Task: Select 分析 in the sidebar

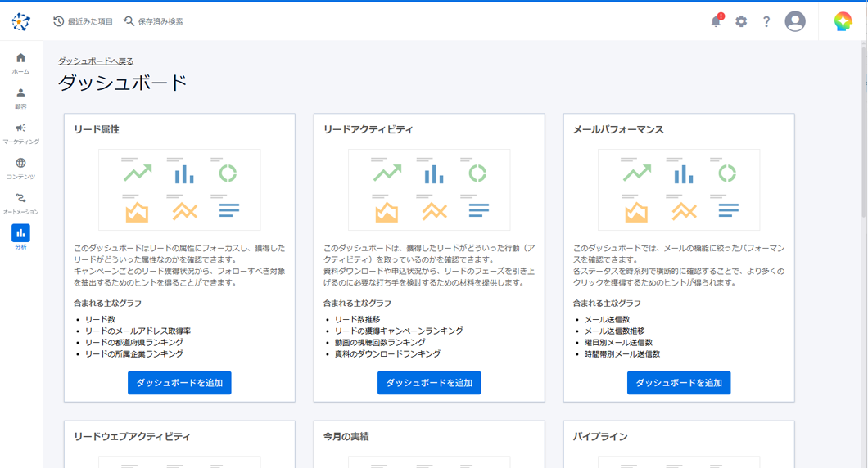Action: click(21, 237)
